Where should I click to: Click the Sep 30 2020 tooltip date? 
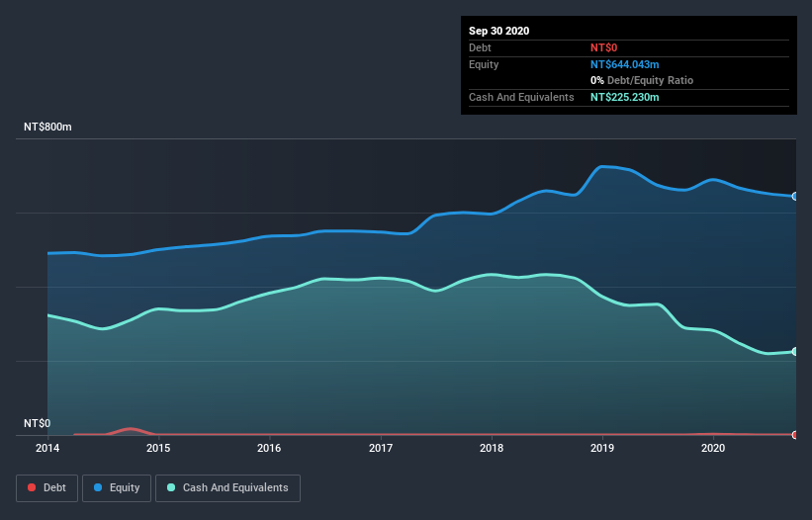tap(499, 31)
